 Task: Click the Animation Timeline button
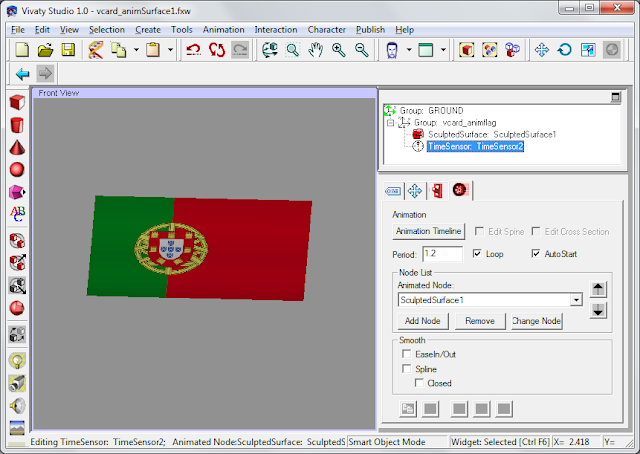click(429, 231)
